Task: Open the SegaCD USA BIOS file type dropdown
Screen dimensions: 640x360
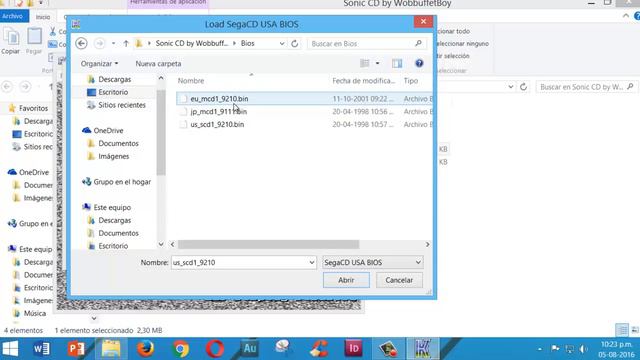Action: (x=372, y=262)
